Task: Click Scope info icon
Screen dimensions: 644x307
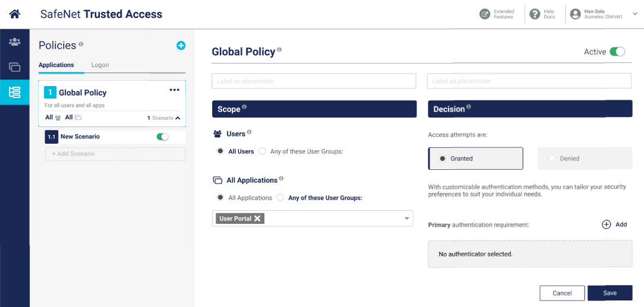Action: pyautogui.click(x=244, y=107)
